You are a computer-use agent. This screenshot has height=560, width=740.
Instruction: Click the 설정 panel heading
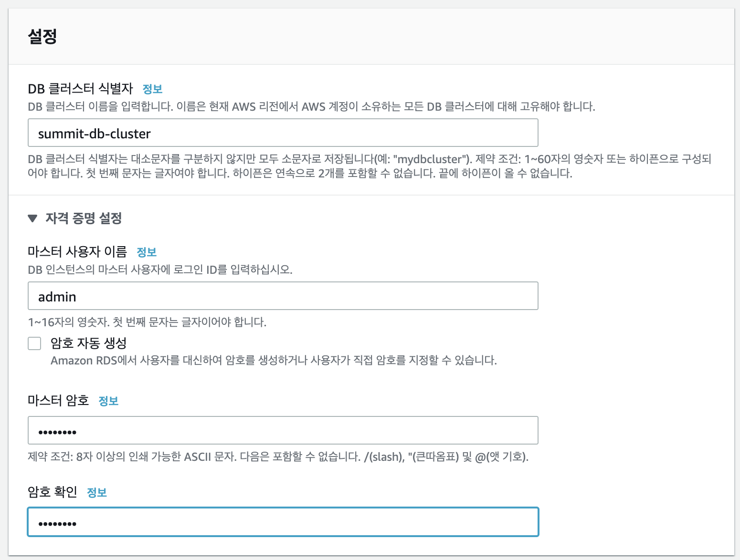(42, 36)
